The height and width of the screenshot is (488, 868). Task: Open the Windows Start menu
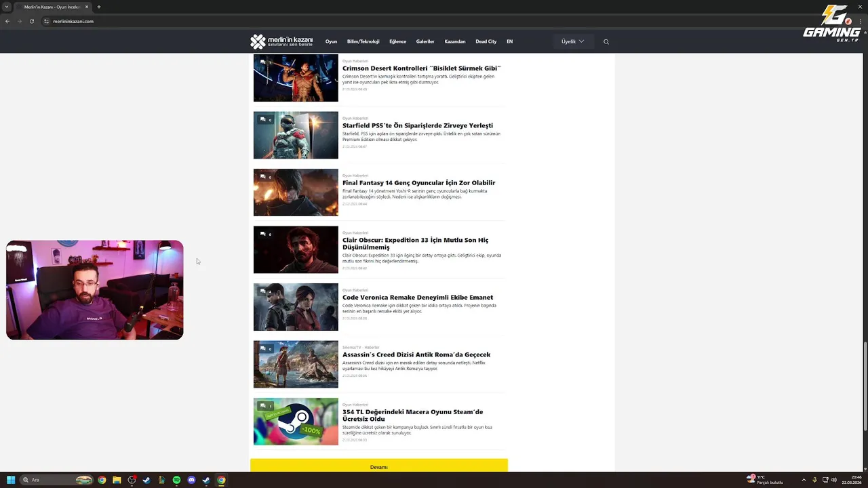pos(11,480)
